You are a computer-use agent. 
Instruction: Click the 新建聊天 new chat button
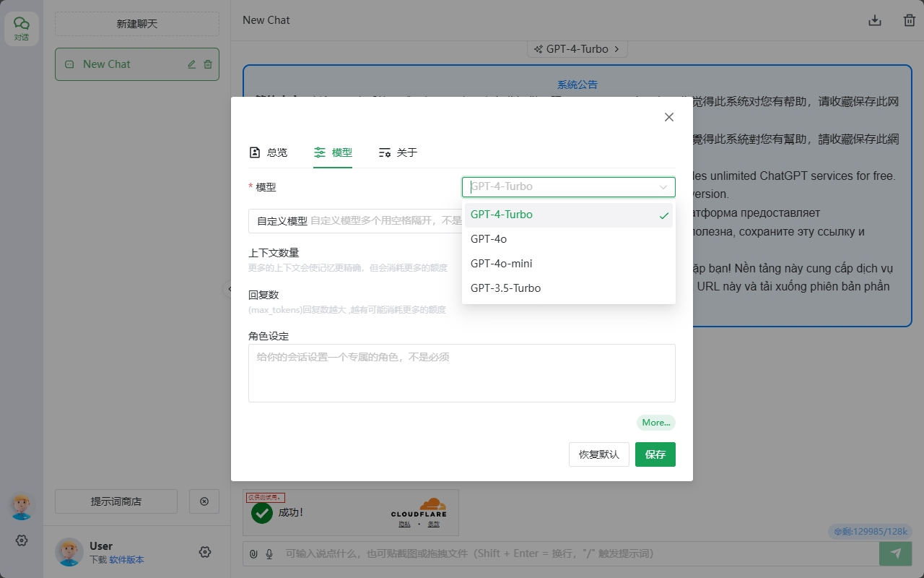coord(137,24)
